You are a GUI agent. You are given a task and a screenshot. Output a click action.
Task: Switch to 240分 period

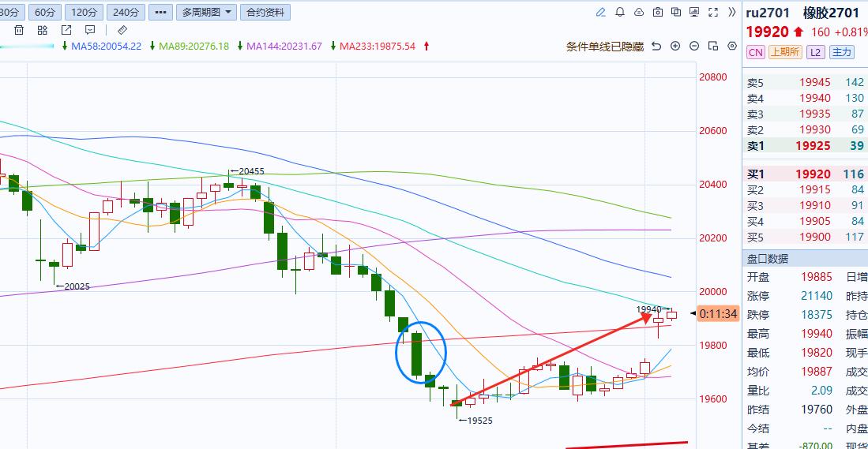[x=126, y=12]
